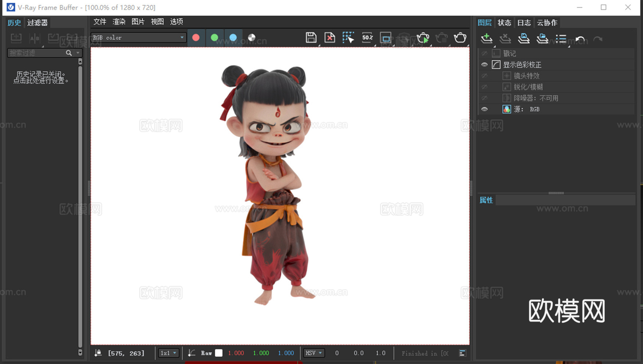The height and width of the screenshot is (364, 643).
Task: Click the white color swatch beside Raw
Action: 219,353
